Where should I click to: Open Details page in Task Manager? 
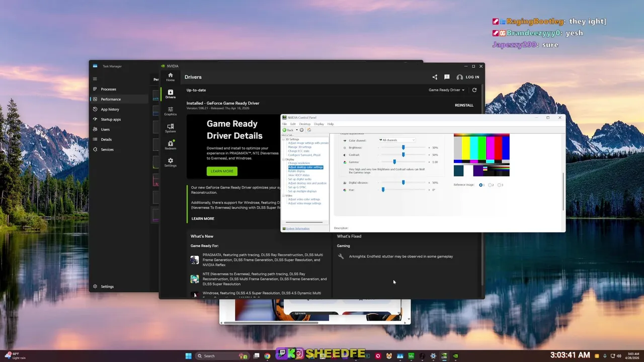pyautogui.click(x=120, y=139)
